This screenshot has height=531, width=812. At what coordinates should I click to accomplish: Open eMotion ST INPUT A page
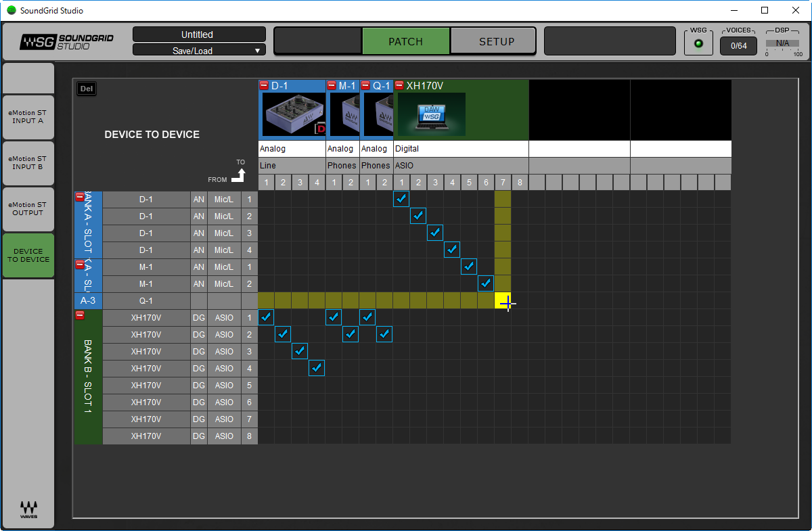point(28,117)
